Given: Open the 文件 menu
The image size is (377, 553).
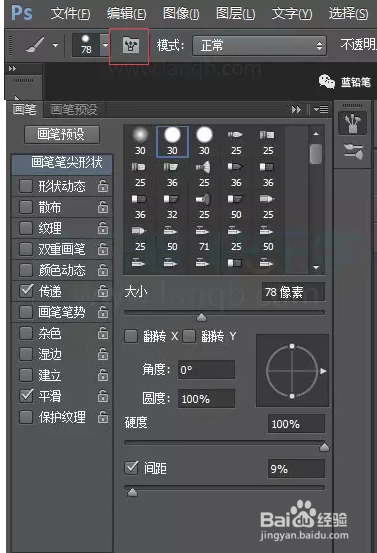Looking at the screenshot, I should [71, 14].
